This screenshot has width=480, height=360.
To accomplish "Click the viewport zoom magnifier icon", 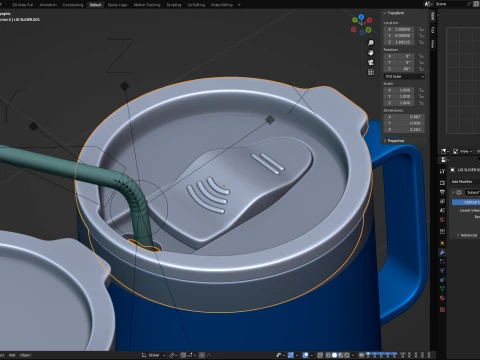I will tap(371, 43).
